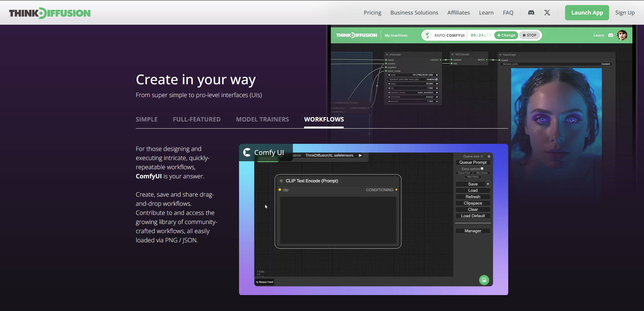Click the ComfyUI settings gear near Queue size
This screenshot has height=311, width=644.
click(489, 156)
